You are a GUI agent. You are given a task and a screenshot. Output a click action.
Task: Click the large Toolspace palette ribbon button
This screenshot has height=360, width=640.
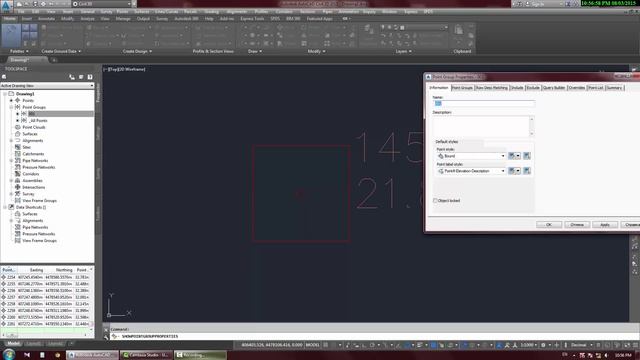coord(11,35)
